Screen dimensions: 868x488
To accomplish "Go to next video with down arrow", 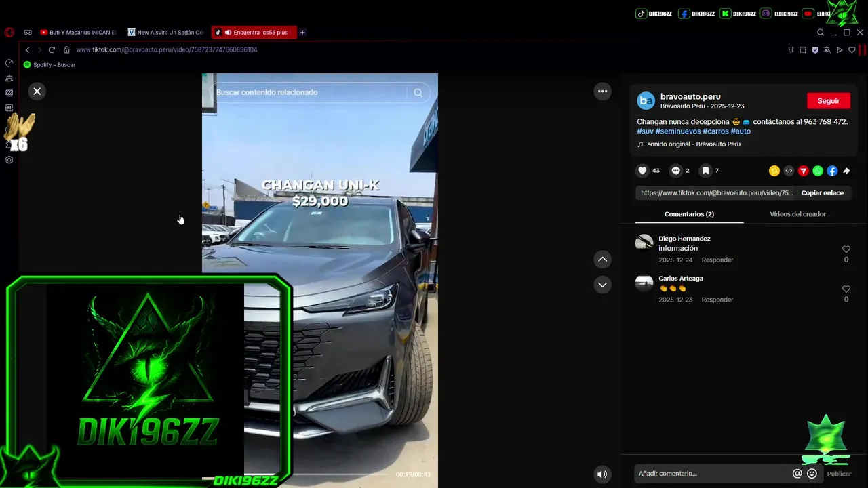I will coord(602,285).
